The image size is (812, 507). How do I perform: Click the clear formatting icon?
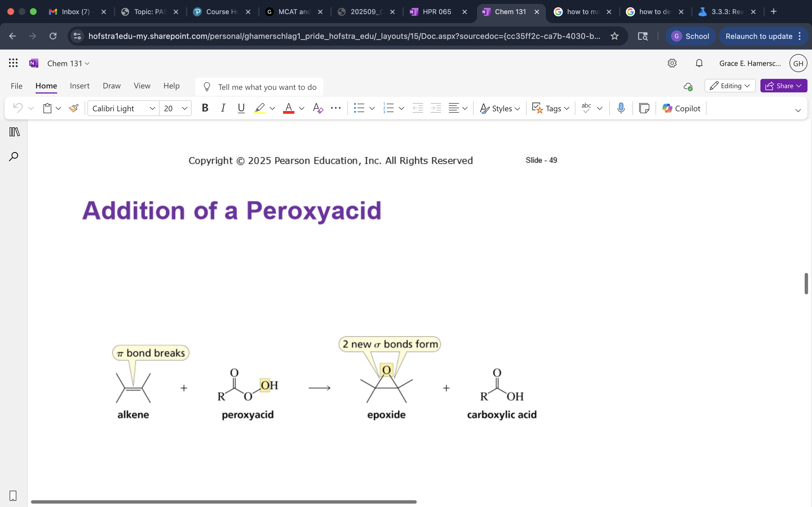point(317,108)
